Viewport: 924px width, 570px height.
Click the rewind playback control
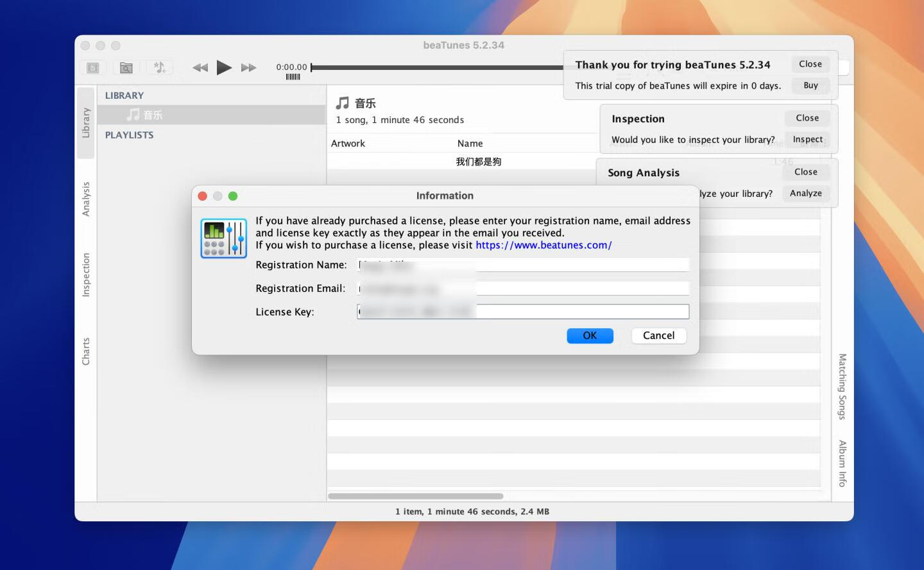200,67
